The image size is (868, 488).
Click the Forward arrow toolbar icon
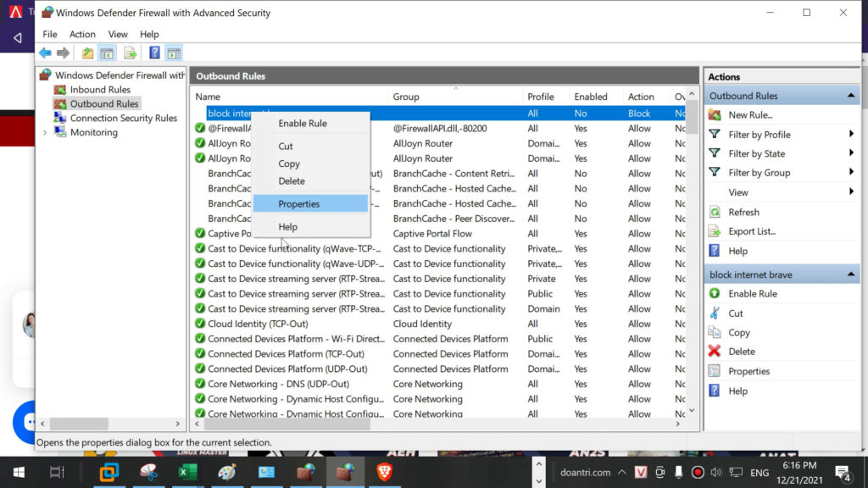coord(63,53)
